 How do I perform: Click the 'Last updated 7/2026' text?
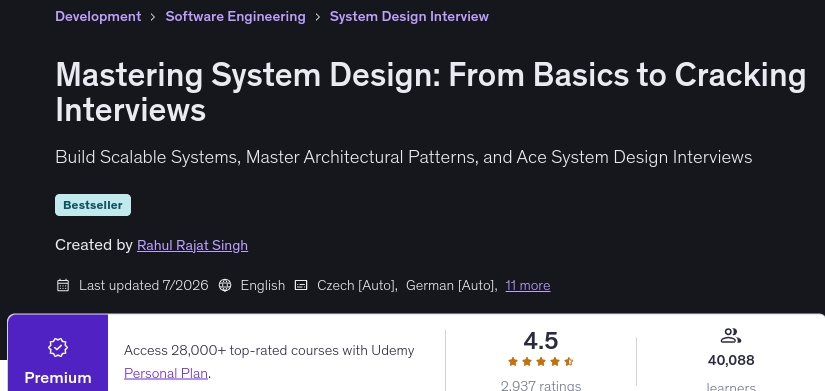click(x=144, y=285)
